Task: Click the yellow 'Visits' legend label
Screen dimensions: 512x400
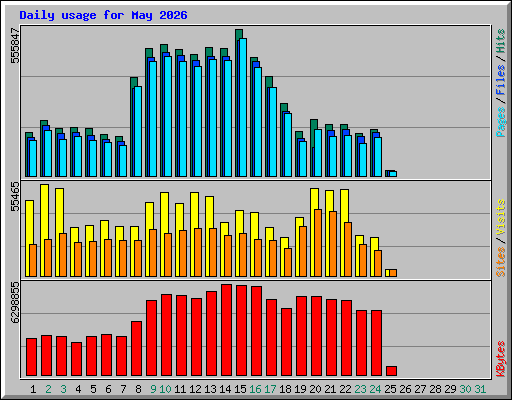Action: [x=501, y=218]
